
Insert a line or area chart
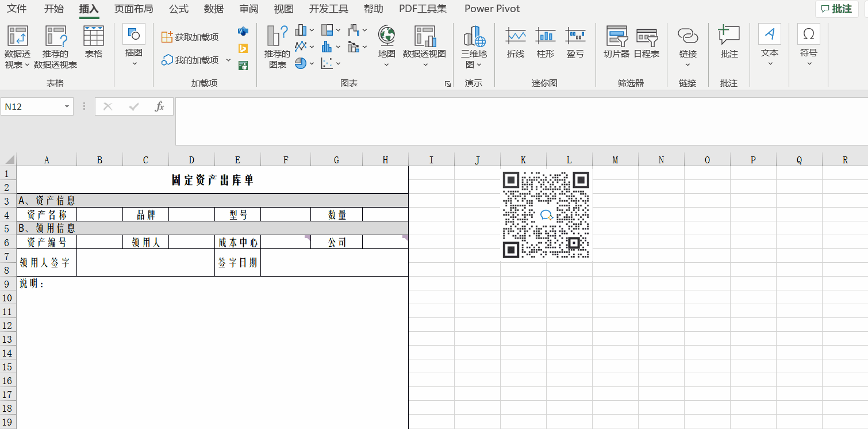(x=301, y=47)
